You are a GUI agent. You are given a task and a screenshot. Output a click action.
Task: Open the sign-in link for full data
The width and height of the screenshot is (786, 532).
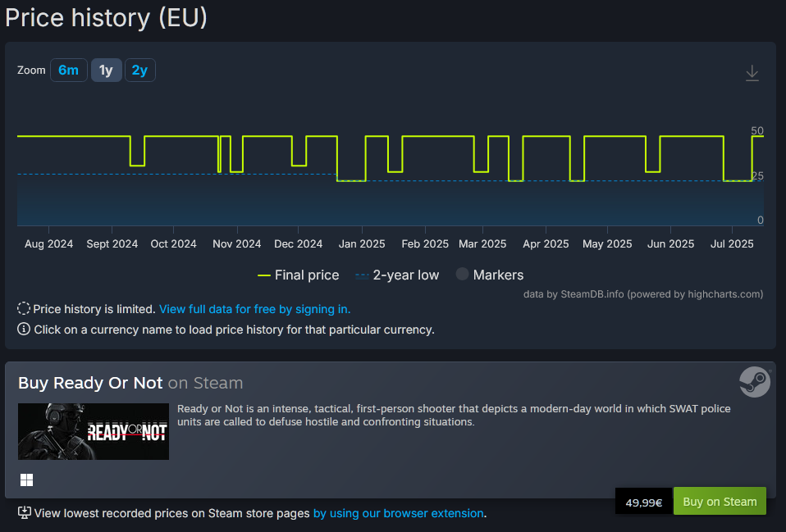point(254,309)
